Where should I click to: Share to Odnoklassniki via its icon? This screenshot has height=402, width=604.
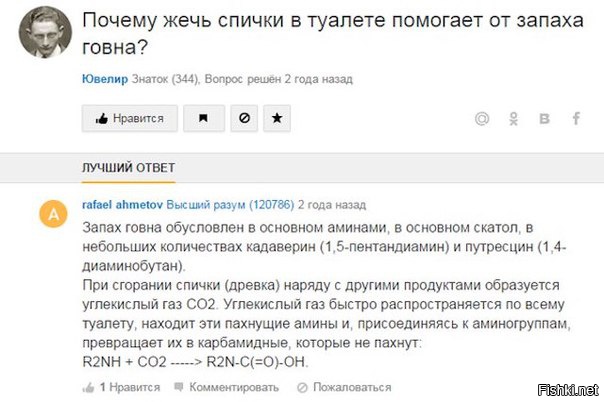(514, 119)
